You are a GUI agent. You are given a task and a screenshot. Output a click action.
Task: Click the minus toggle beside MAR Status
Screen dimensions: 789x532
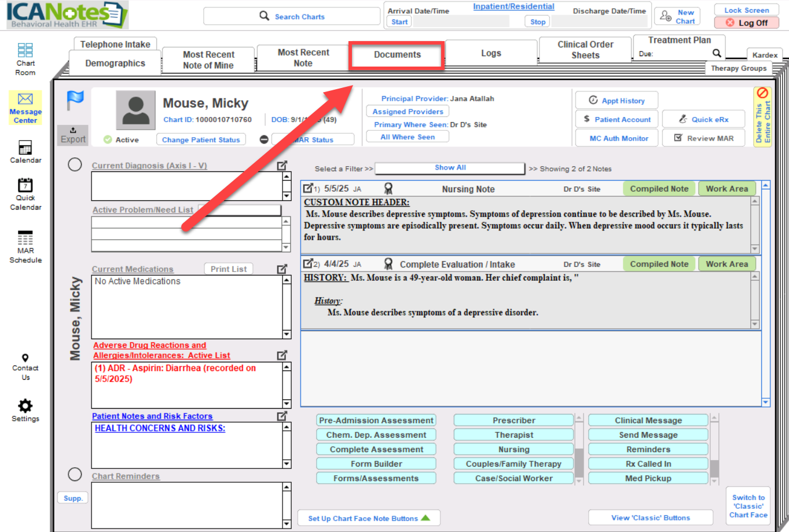(264, 140)
